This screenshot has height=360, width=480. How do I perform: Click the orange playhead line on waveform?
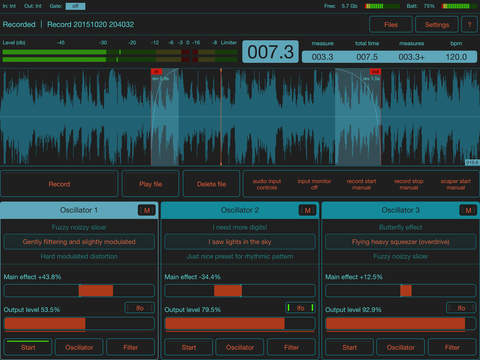(x=221, y=117)
